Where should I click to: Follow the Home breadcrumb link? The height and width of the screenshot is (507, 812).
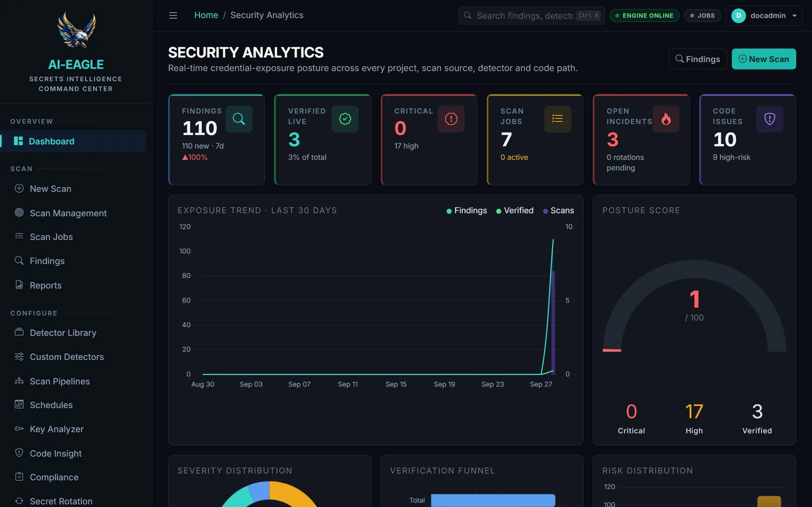[206, 15]
